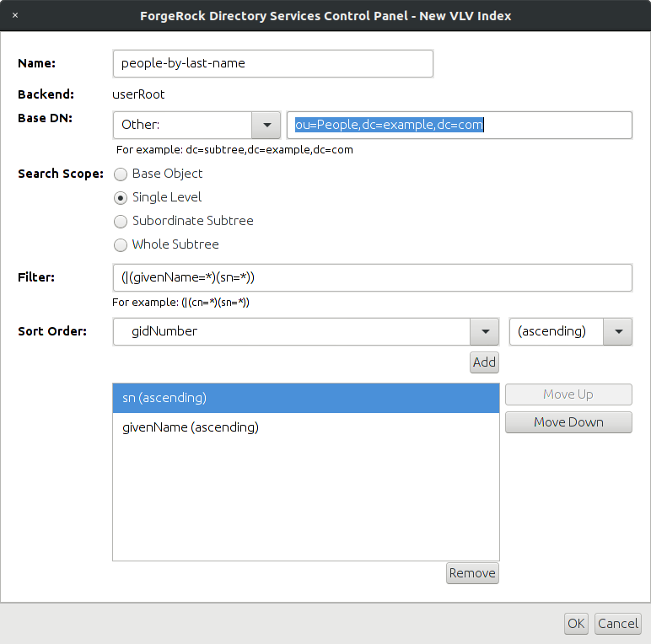Select givenName (ascending) in the list
This screenshot has width=651, height=644.
pos(306,427)
